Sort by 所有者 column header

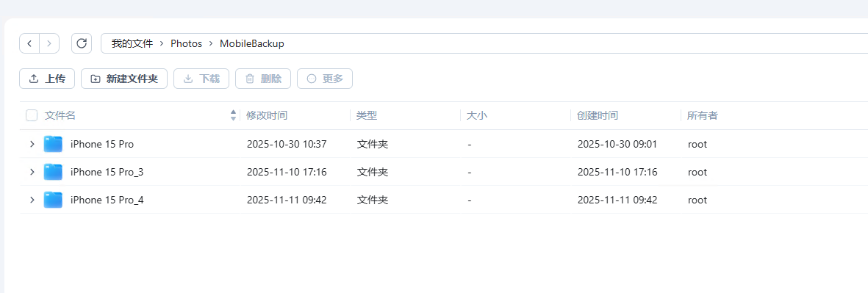703,115
